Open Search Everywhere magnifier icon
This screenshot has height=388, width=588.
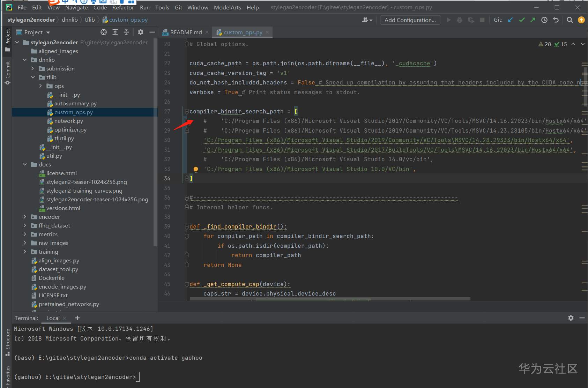point(570,20)
